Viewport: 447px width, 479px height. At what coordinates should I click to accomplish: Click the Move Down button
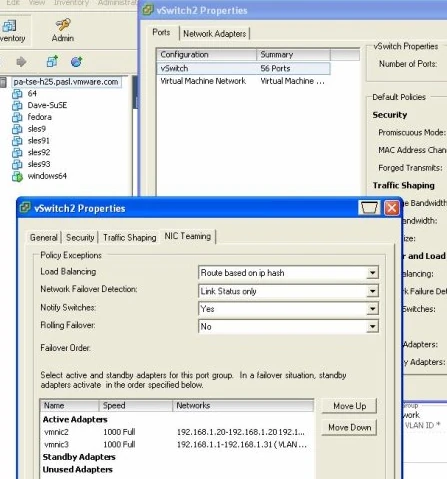(x=349, y=427)
